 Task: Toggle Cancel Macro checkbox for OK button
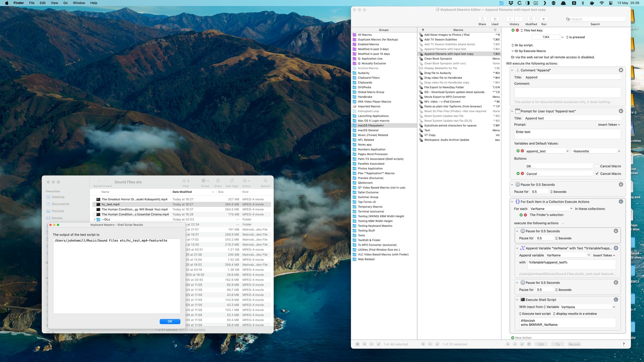pyautogui.click(x=597, y=166)
